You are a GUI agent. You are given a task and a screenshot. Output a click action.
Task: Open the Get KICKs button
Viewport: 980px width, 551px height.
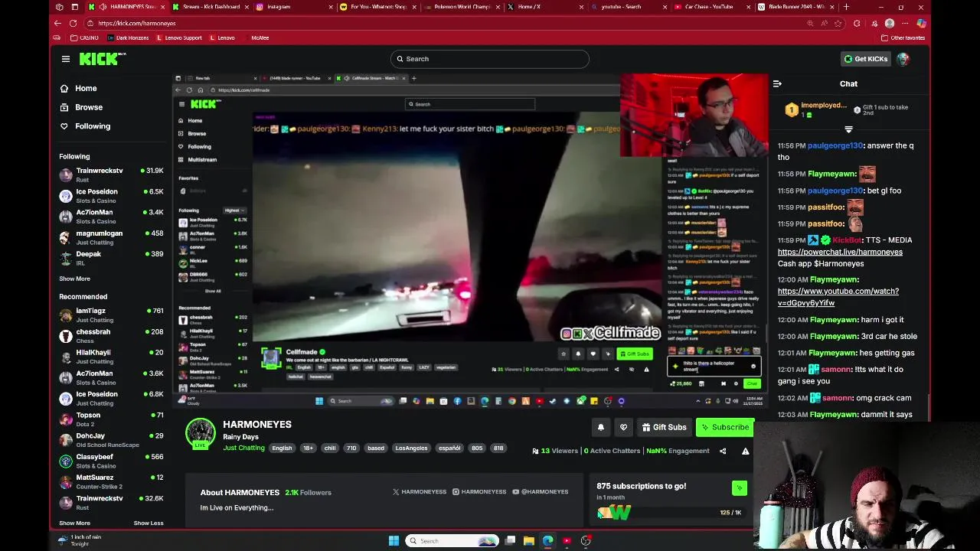(866, 59)
